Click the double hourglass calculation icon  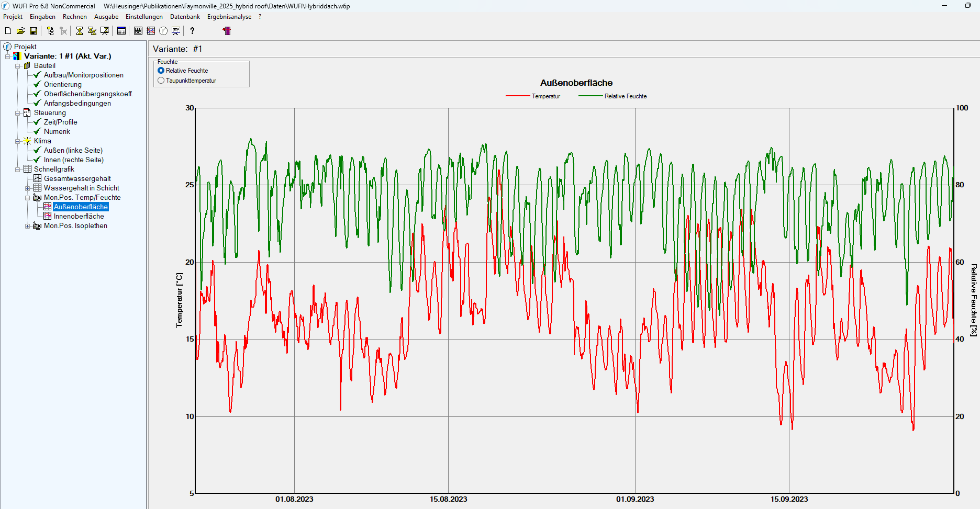tap(92, 31)
